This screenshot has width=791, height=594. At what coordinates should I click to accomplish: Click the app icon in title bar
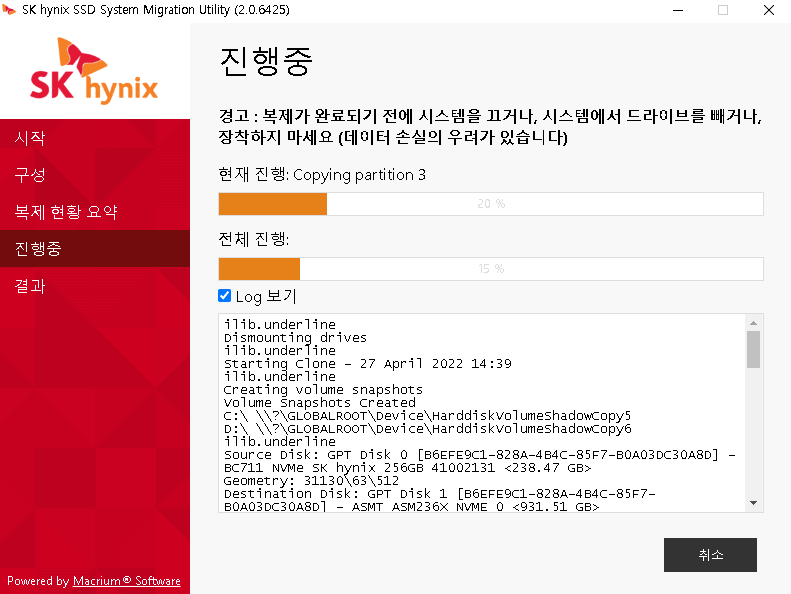pos(9,10)
